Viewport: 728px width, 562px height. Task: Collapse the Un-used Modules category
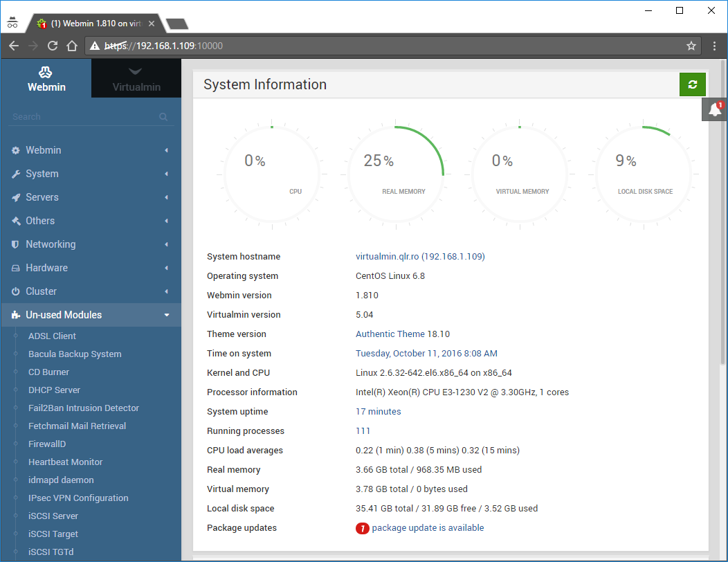[x=91, y=315]
